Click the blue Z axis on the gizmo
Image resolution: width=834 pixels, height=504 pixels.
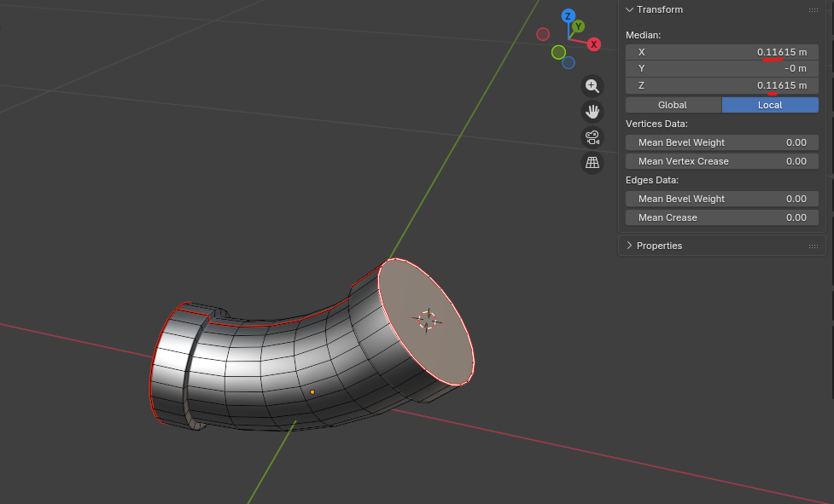coord(568,15)
